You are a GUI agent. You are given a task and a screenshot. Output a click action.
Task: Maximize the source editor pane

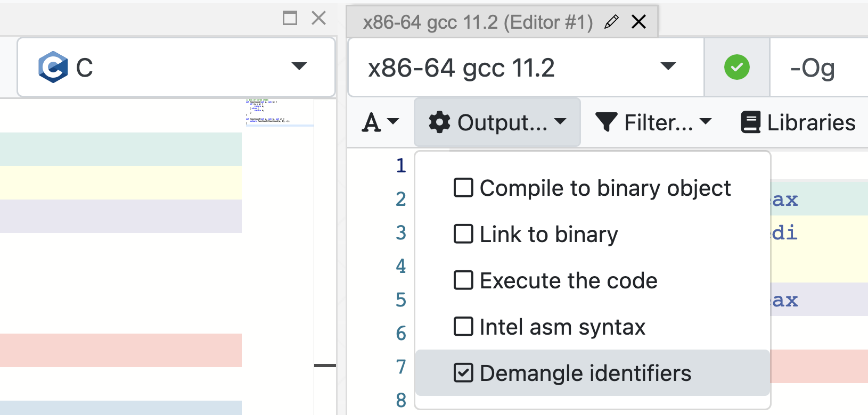coord(290,18)
